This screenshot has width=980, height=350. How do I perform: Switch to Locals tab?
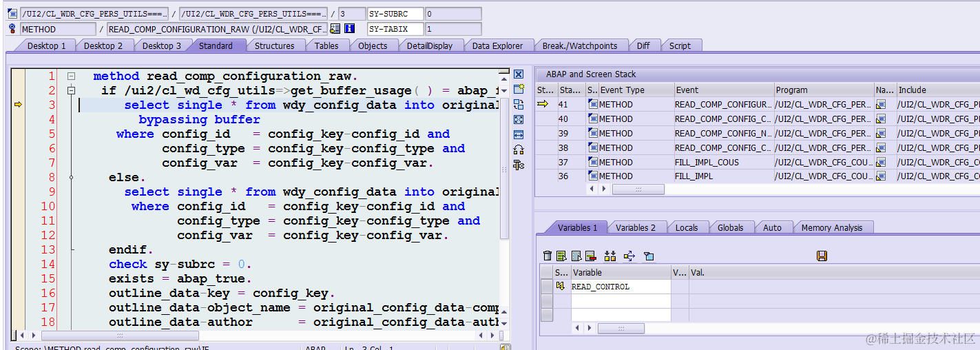687,227
